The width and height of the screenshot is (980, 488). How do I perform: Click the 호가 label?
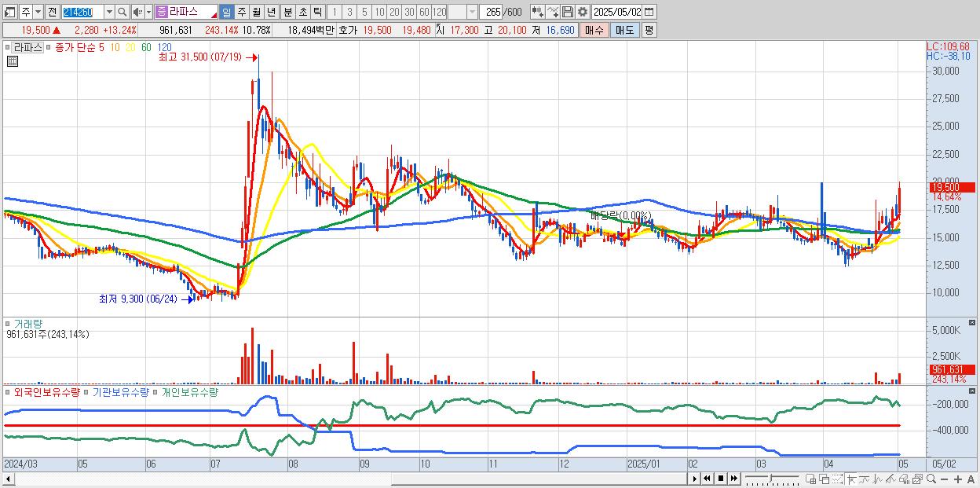(x=348, y=30)
